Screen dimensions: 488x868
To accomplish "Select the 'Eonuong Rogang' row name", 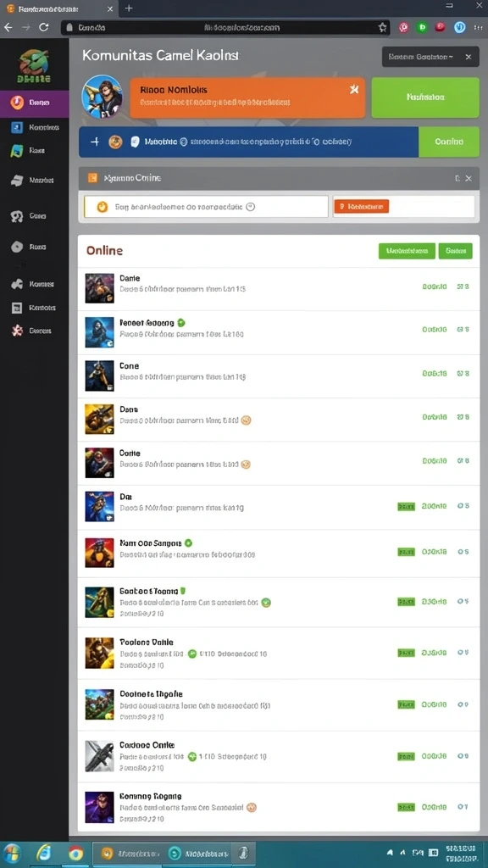I will [151, 796].
